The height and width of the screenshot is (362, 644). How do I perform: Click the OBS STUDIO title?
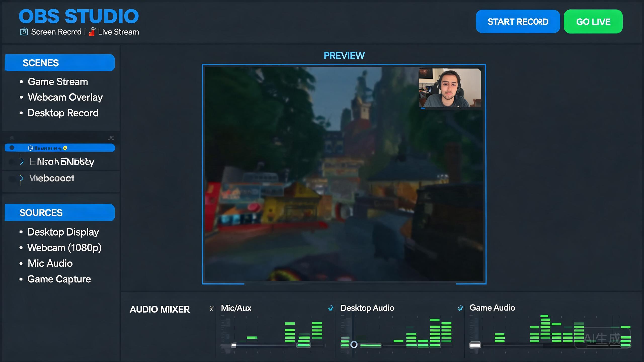pyautogui.click(x=79, y=16)
